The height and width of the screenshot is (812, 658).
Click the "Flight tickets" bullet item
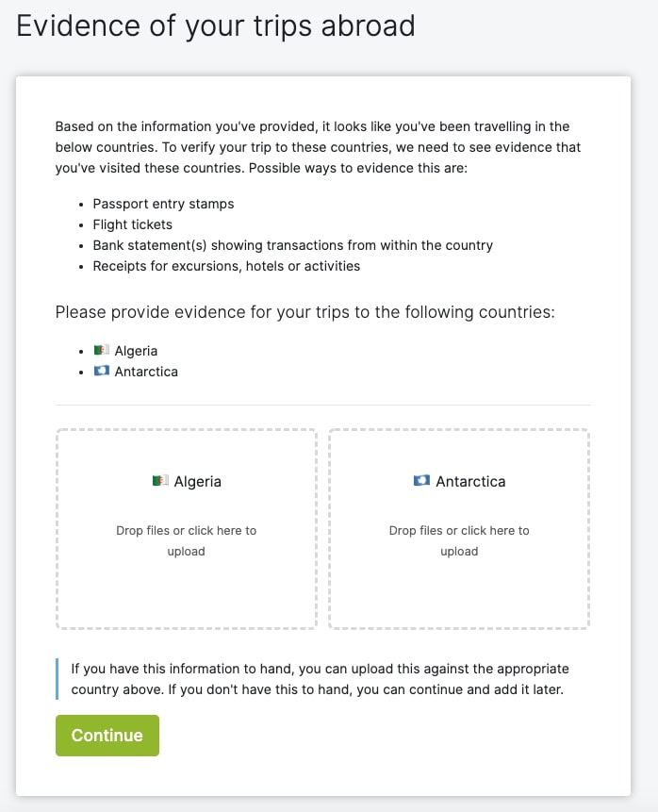point(133,224)
